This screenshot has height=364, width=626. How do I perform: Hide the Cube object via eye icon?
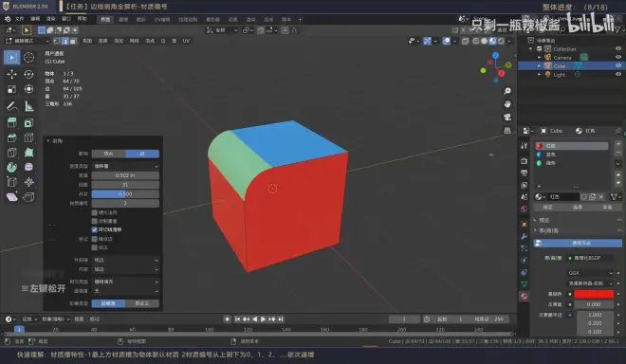click(x=618, y=65)
